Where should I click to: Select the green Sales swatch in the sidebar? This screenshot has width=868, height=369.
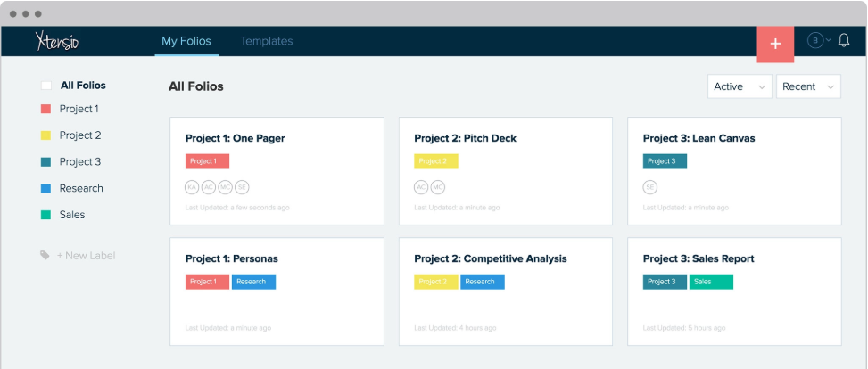pos(45,215)
